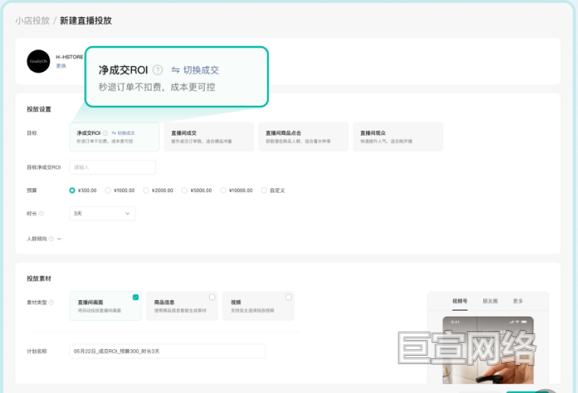Select the ¥10000.00 budget radio
Screen dimensions: 578x393
223,191
